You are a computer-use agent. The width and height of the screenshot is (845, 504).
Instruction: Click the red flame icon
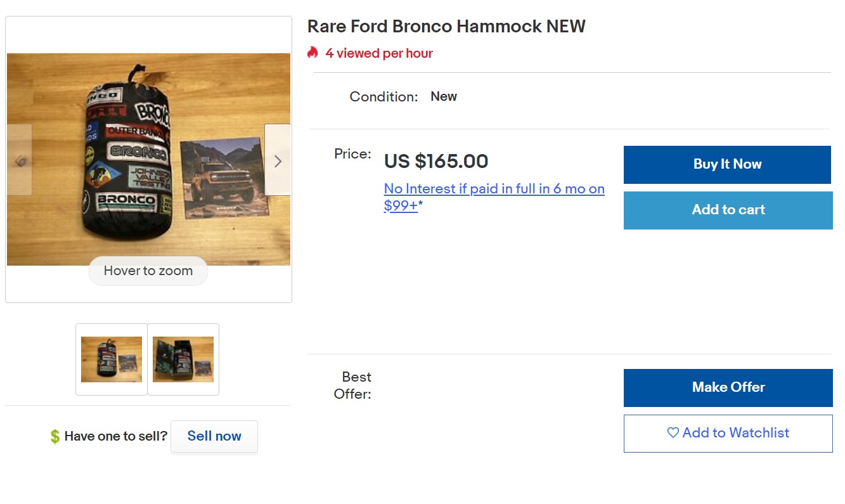[x=313, y=53]
